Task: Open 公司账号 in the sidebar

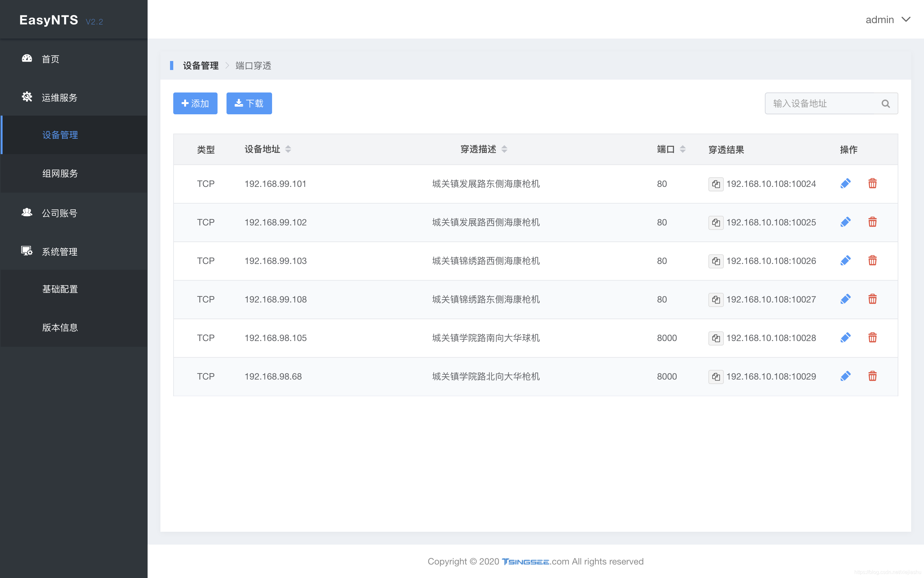Action: (x=74, y=213)
